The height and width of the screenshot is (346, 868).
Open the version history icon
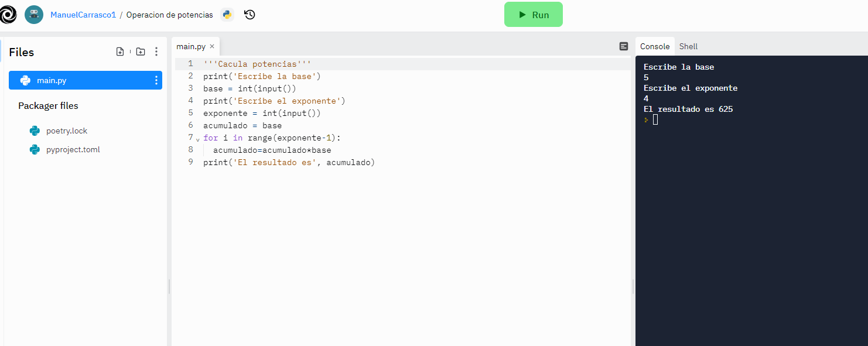(x=250, y=15)
